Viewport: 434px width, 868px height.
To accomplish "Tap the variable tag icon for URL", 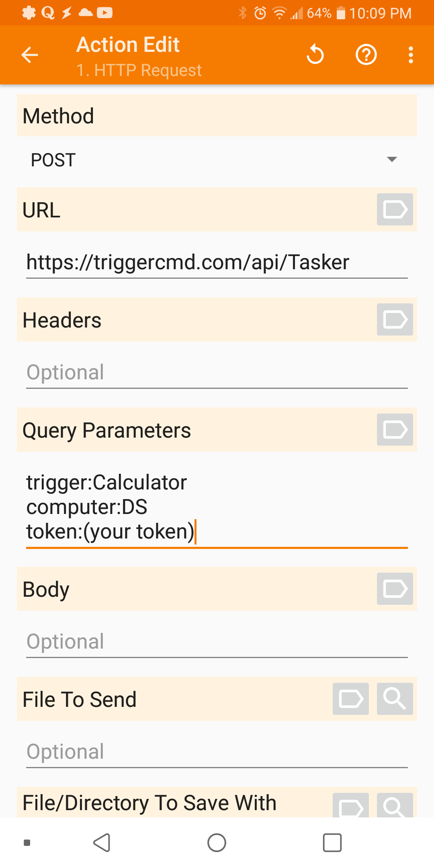I will coord(395,209).
